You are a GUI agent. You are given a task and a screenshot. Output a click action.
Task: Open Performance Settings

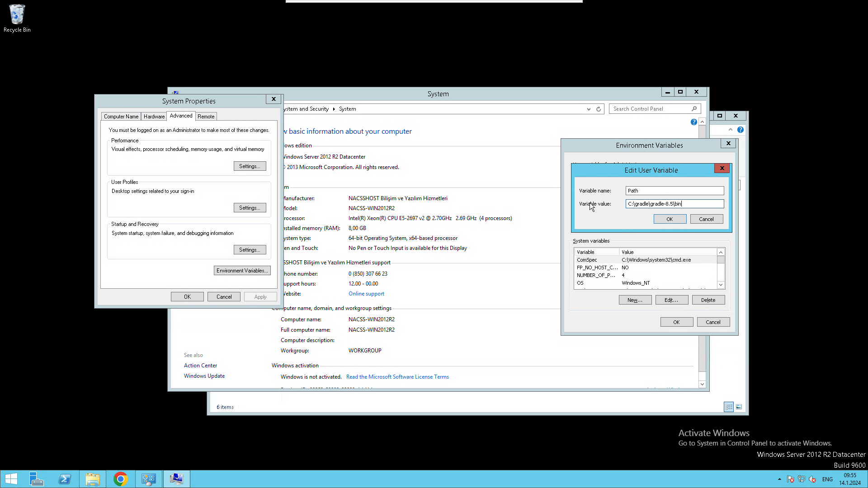(250, 166)
